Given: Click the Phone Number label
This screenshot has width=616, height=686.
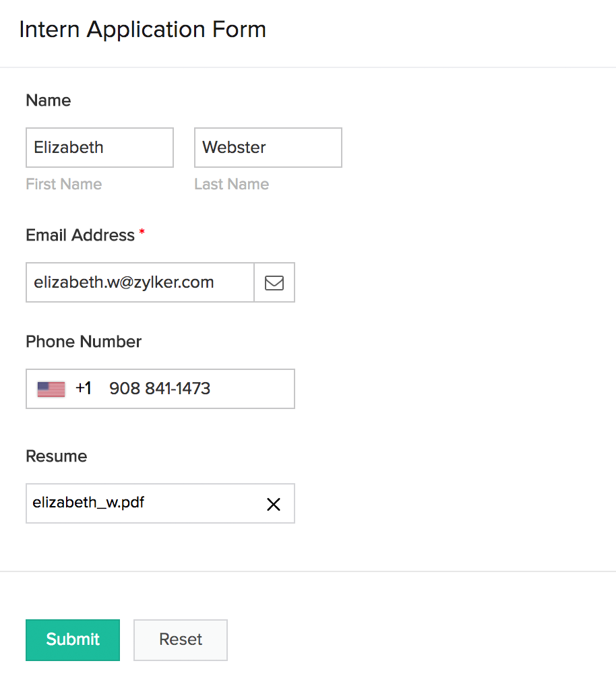Looking at the screenshot, I should click(84, 342).
